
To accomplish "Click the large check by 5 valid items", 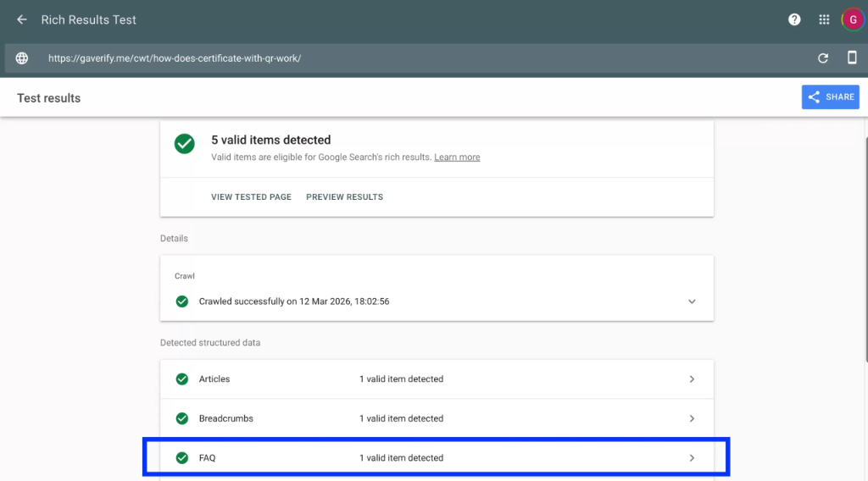I will tap(184, 144).
